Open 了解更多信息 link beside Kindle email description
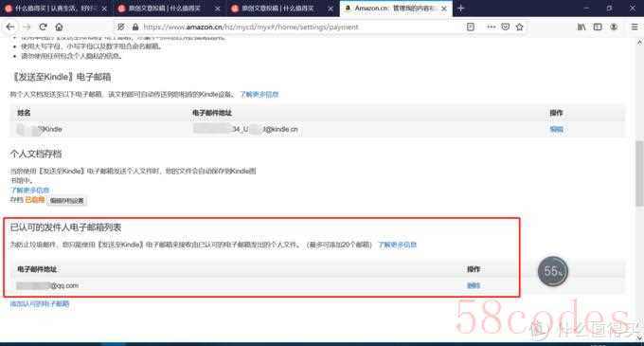 [259, 94]
